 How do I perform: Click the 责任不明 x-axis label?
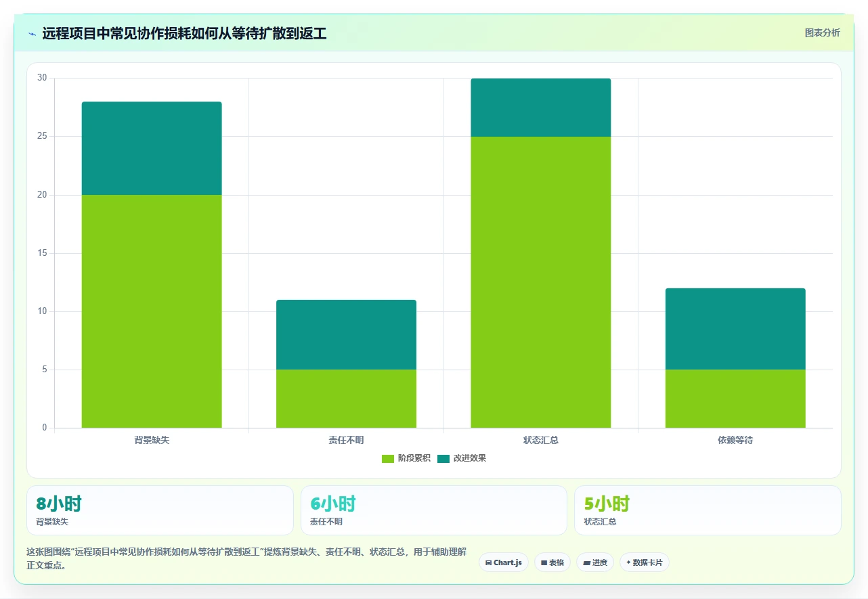tap(346, 440)
